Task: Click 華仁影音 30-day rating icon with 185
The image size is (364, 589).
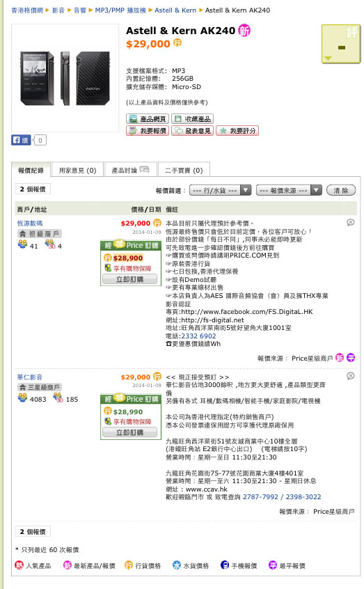Action: coord(58,398)
